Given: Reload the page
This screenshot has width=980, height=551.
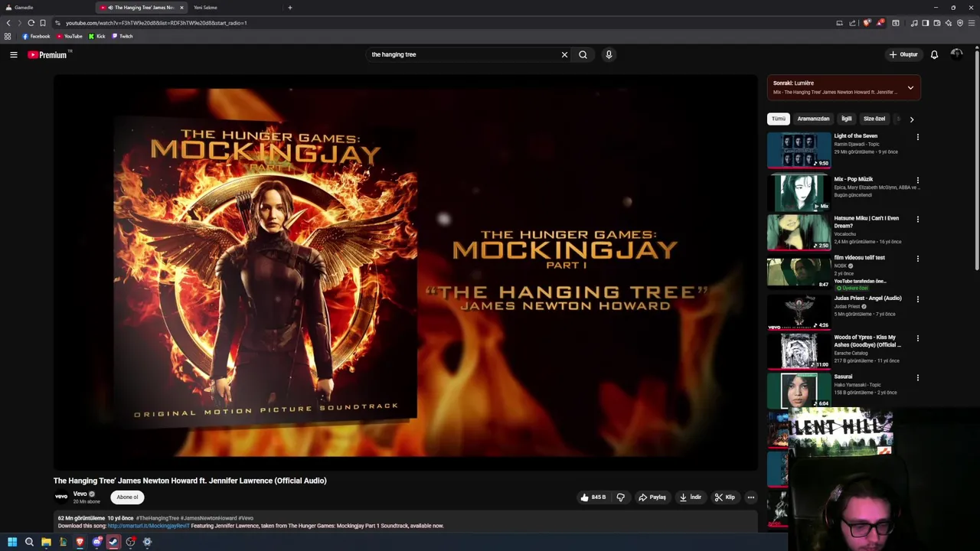Looking at the screenshot, I should [x=31, y=23].
